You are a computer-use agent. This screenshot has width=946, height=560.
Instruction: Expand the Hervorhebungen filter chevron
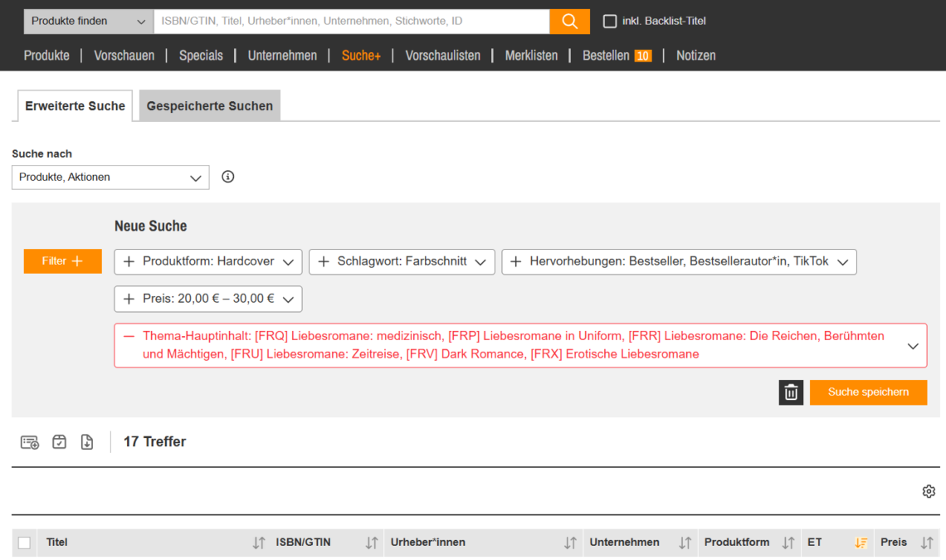tap(843, 262)
